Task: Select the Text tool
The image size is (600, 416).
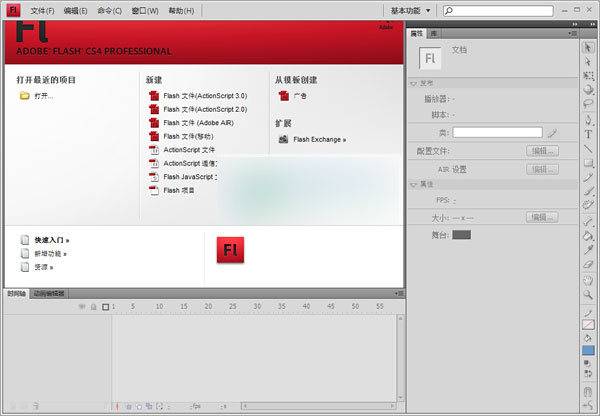Action: click(589, 134)
